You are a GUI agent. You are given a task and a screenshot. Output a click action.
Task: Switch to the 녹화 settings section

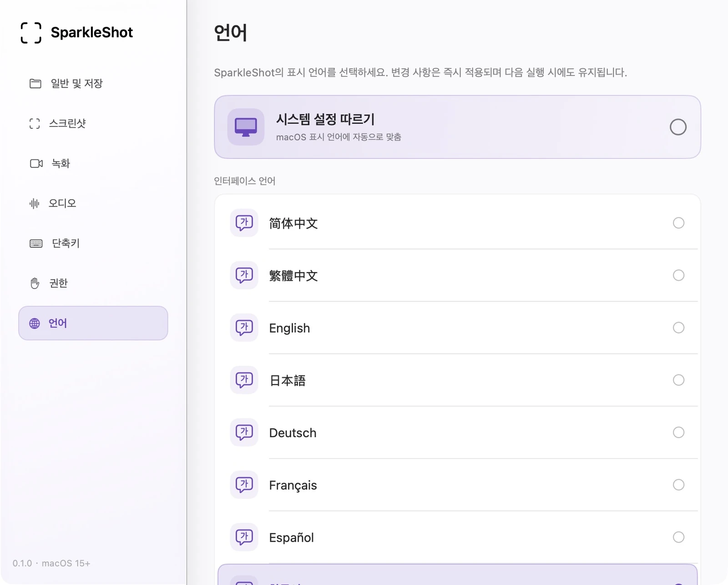click(93, 163)
